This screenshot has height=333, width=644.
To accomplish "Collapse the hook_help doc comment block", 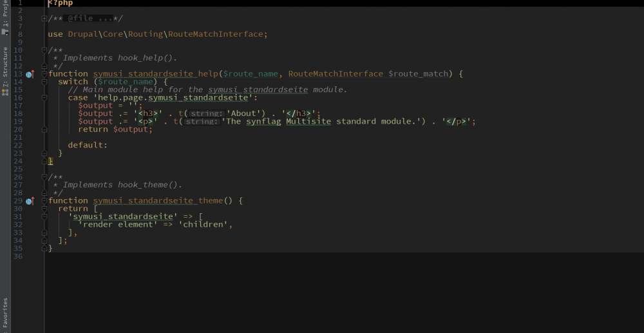I will (x=44, y=50).
